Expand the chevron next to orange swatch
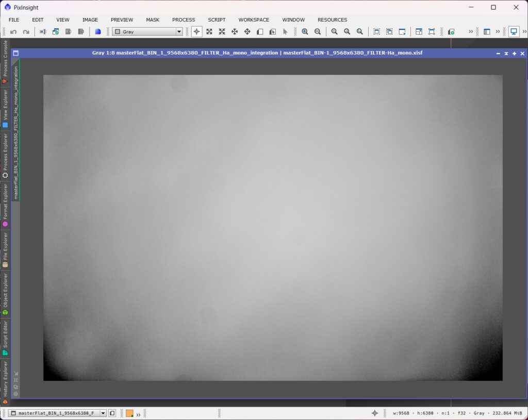The width and height of the screenshot is (528, 420). pos(138,415)
